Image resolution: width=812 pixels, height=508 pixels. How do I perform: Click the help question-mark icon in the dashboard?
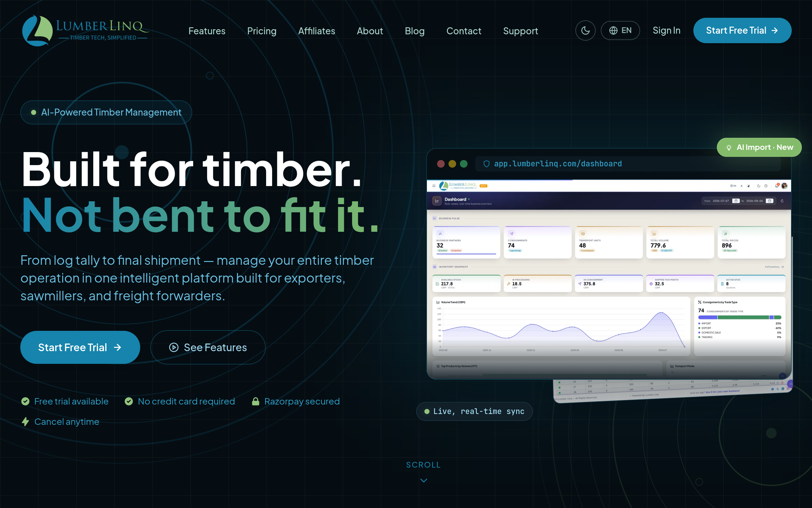[766, 186]
